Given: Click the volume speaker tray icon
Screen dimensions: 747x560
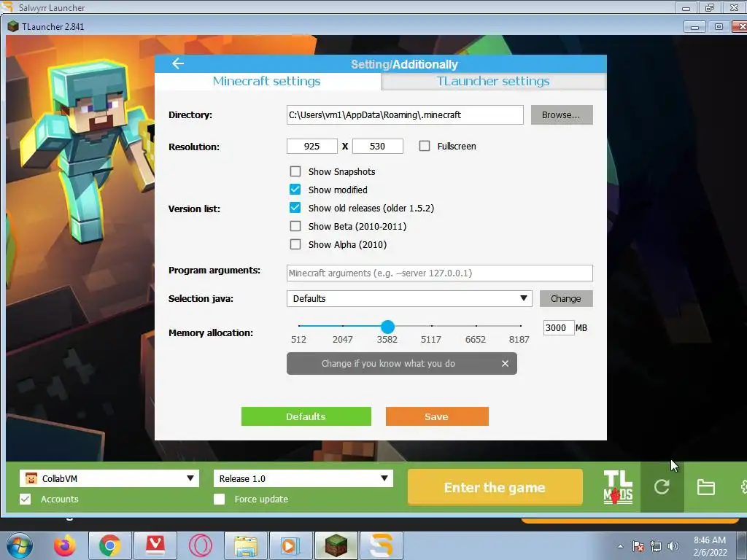Looking at the screenshot, I should coord(673,546).
